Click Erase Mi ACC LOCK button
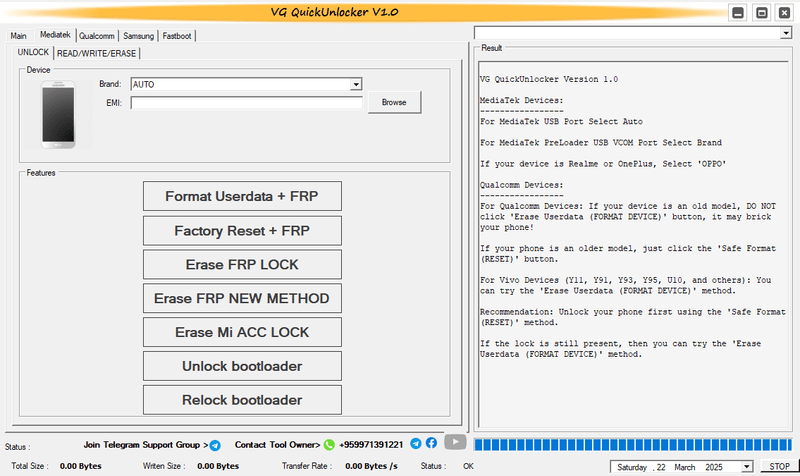 click(242, 332)
